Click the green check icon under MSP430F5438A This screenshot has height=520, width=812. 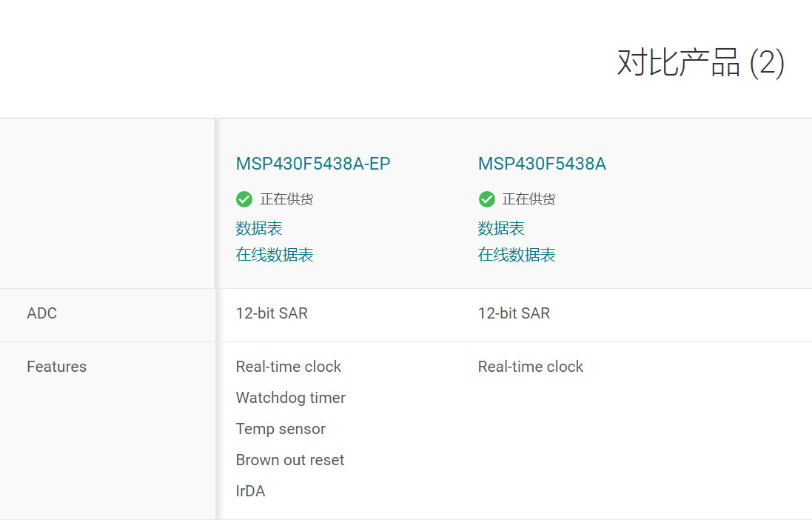(x=486, y=199)
